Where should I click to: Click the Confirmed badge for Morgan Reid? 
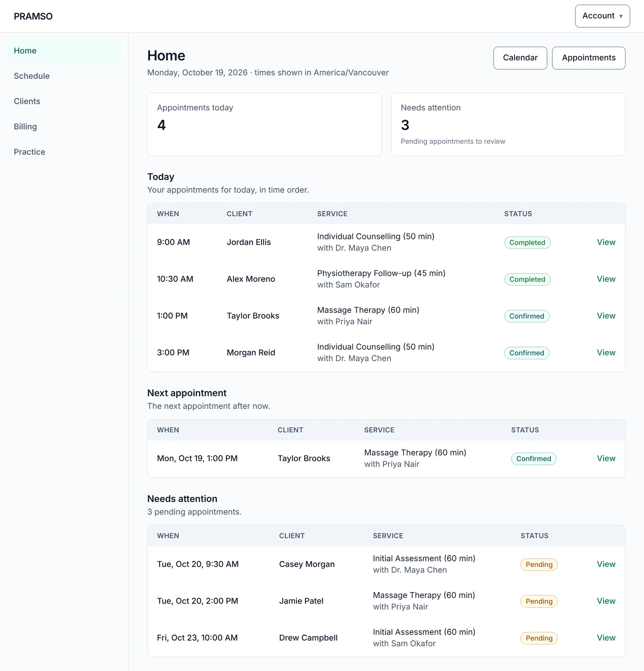527,353
